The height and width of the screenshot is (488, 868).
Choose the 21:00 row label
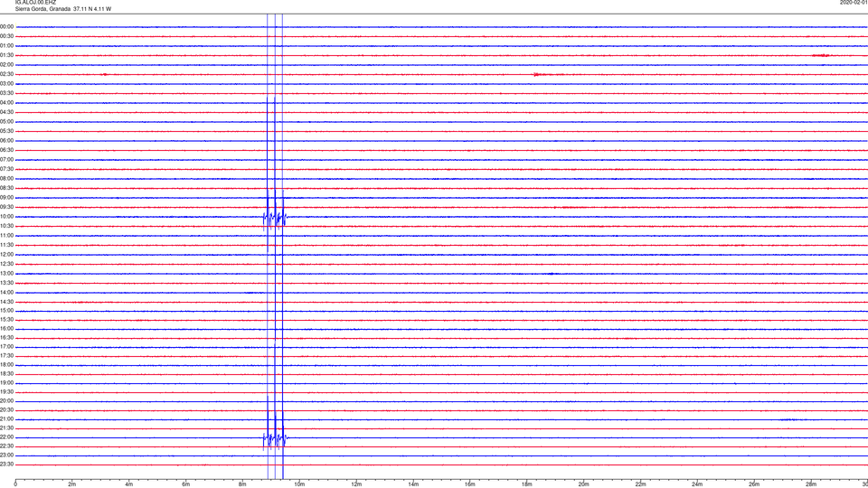[x=6, y=418]
